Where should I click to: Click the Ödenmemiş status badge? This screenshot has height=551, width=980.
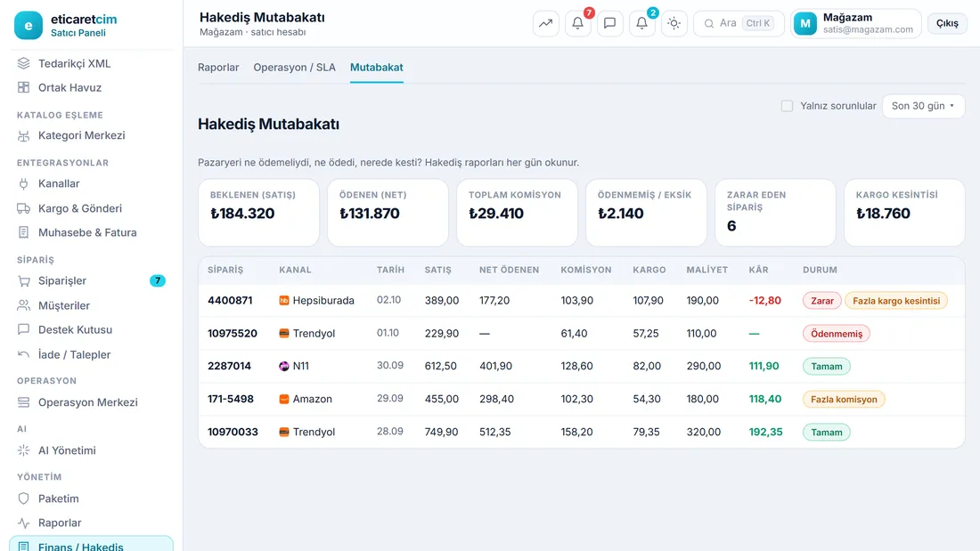coord(837,334)
